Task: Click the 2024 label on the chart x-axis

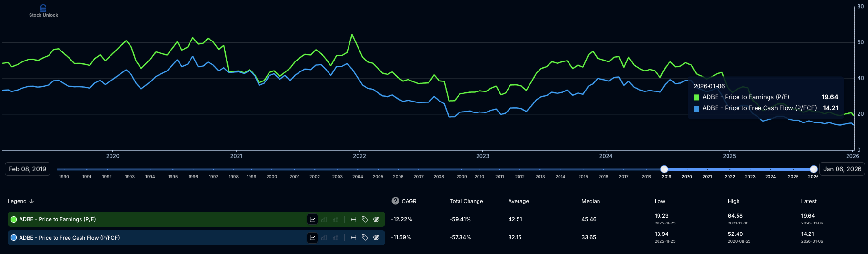Action: [x=606, y=156]
